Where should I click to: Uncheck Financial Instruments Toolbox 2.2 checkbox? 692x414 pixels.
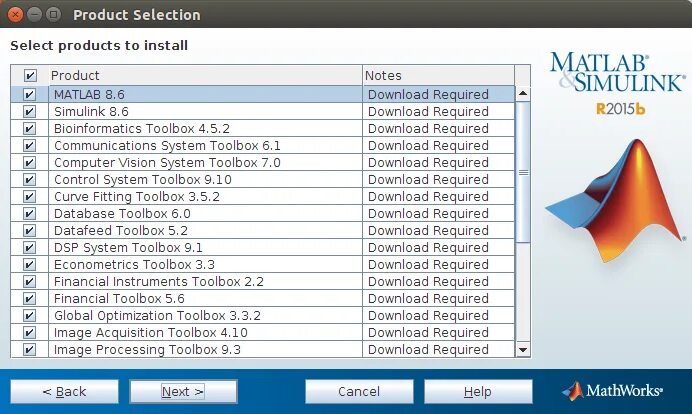point(30,281)
